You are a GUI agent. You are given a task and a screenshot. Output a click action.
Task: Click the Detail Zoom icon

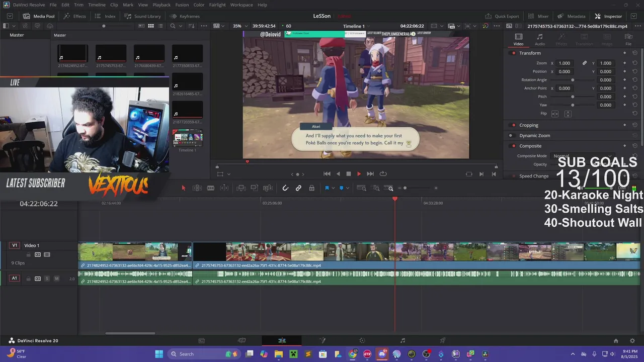pyautogui.click(x=376, y=188)
